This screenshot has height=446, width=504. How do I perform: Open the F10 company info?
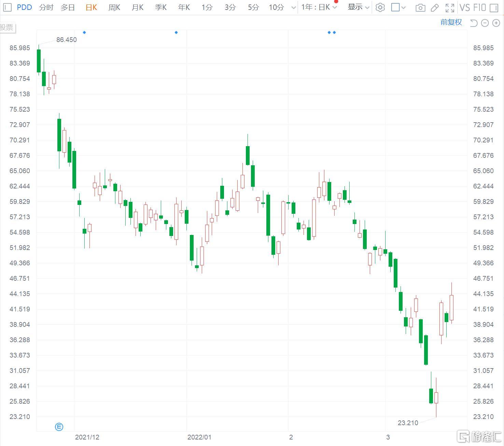479,7
